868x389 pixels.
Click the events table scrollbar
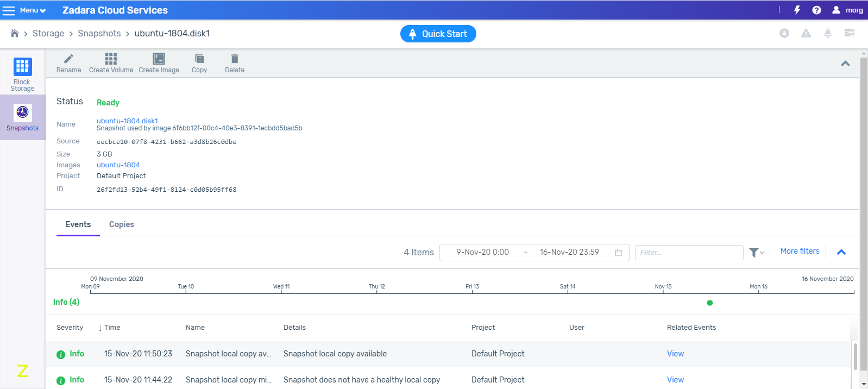(x=856, y=356)
